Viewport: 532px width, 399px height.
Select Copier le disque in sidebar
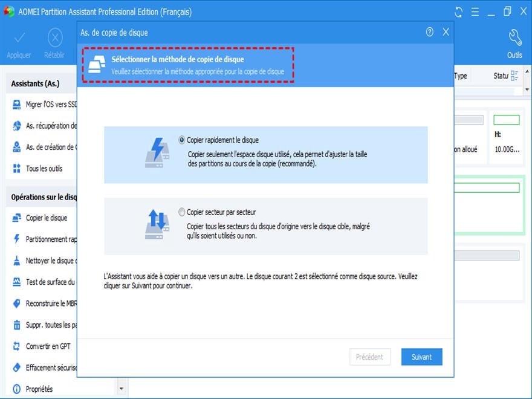click(x=47, y=218)
